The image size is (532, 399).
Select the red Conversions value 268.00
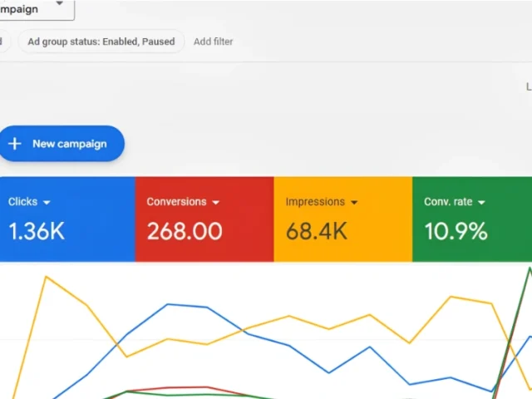pyautogui.click(x=185, y=231)
